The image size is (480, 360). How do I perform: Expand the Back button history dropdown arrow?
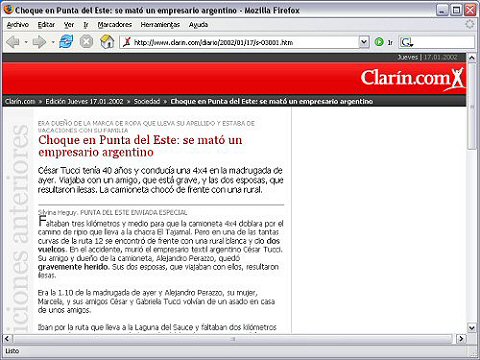(x=26, y=42)
